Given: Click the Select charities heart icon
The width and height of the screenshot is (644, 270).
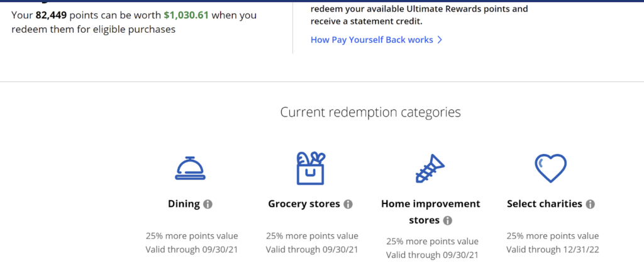Looking at the screenshot, I should tap(550, 168).
